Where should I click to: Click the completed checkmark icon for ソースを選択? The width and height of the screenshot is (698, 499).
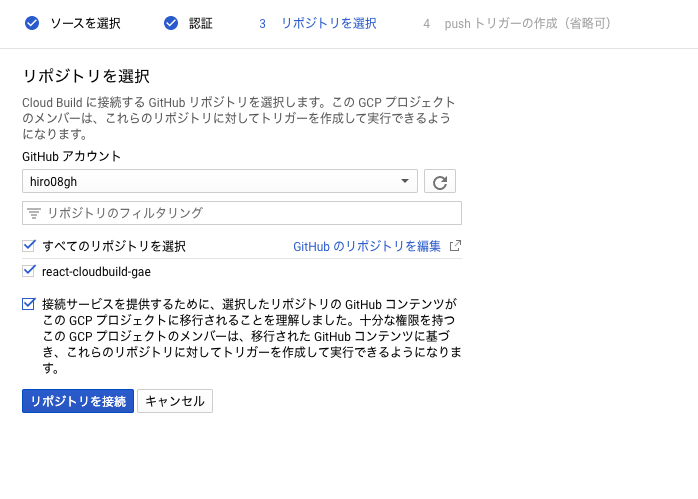[32, 23]
